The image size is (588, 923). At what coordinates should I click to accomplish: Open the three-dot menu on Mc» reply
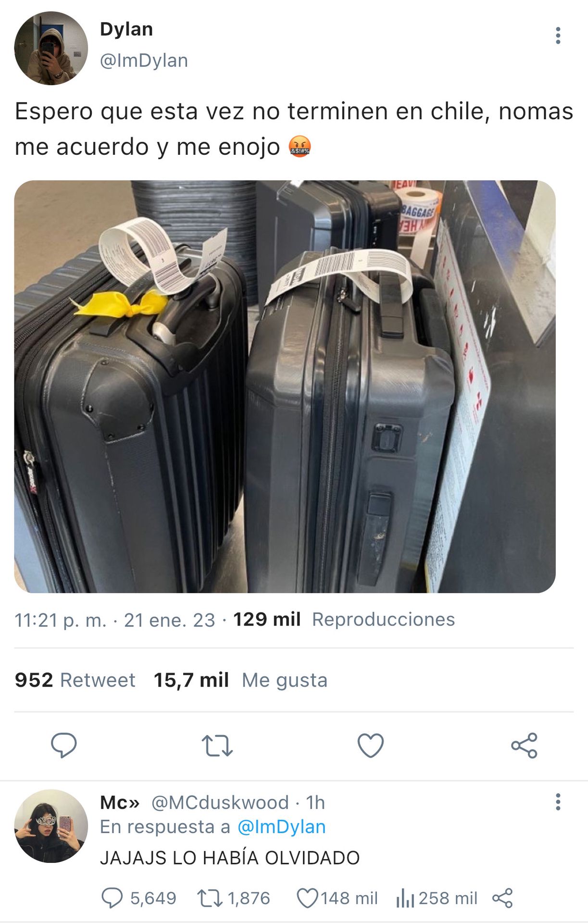pyautogui.click(x=558, y=802)
